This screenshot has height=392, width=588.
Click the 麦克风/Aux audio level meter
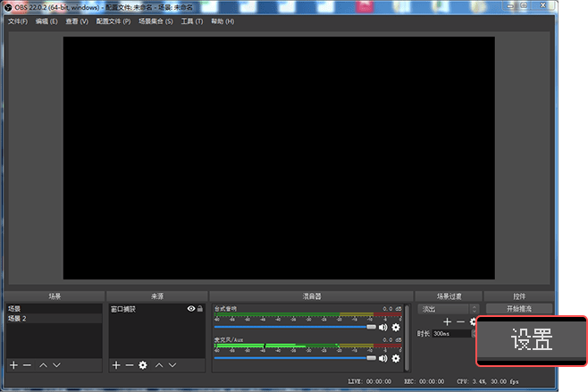click(308, 347)
